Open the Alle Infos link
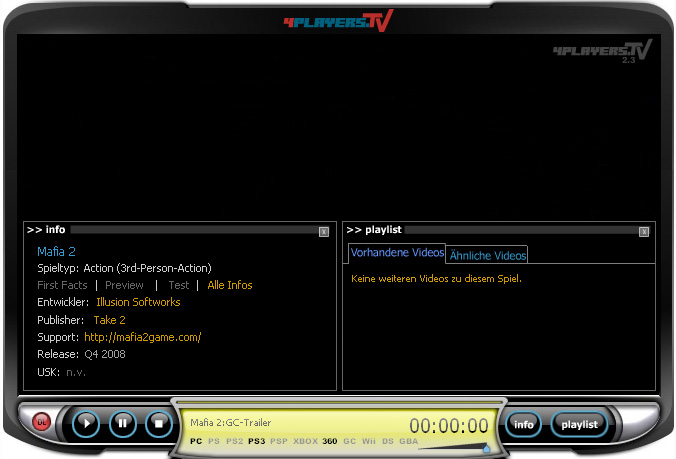The image size is (676, 459). (230, 285)
